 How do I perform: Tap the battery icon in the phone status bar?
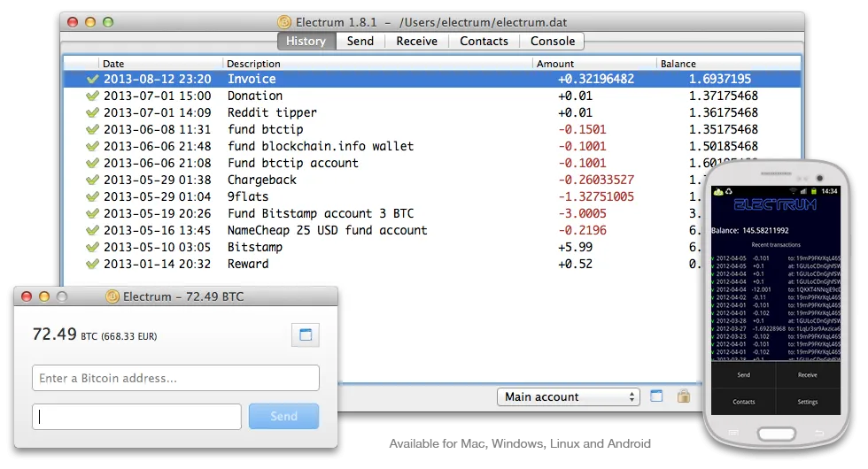(x=814, y=191)
